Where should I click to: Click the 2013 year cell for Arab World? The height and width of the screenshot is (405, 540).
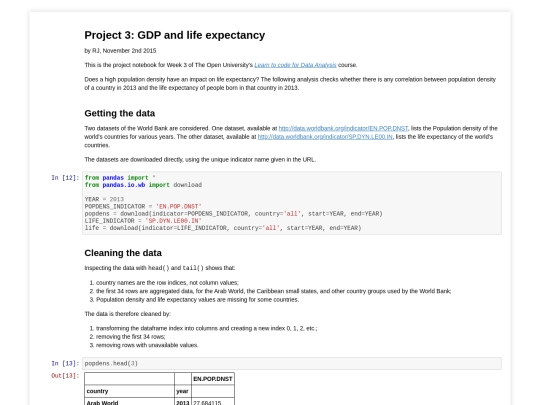(183, 402)
